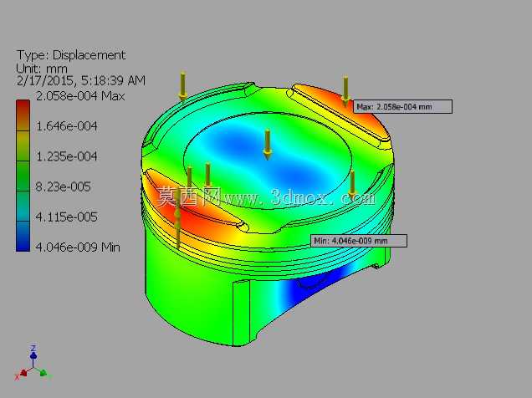Viewport: 532px width, 398px height.
Task: Click the load arrow at piston bowl center
Action: (x=268, y=145)
